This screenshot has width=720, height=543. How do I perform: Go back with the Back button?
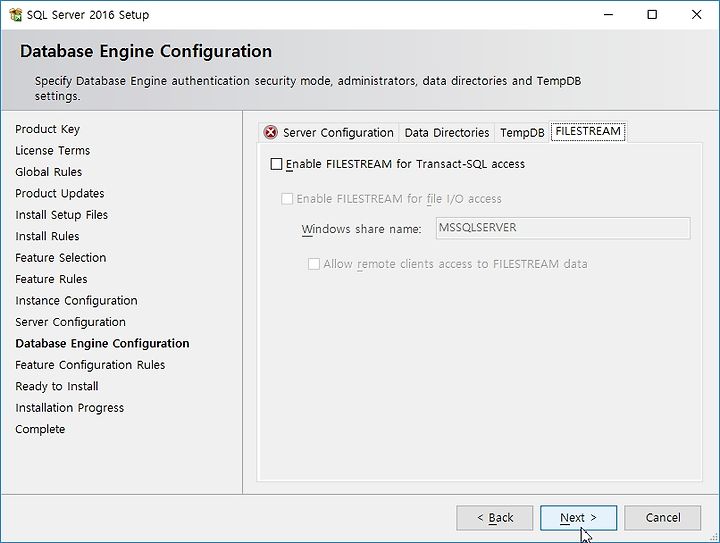click(x=495, y=518)
